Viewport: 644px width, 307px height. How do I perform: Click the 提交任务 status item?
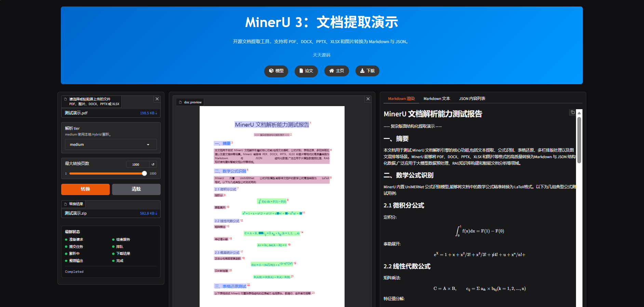coord(74,247)
